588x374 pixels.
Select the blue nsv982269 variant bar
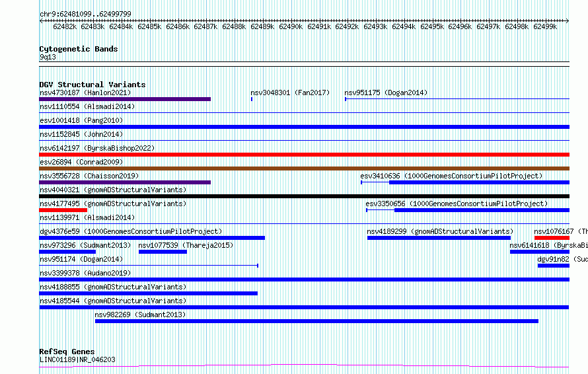(x=316, y=321)
